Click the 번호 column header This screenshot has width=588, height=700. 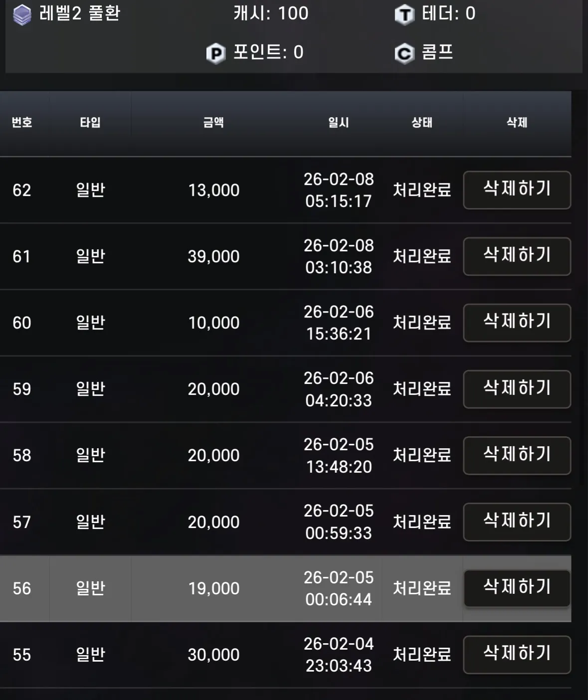point(22,122)
